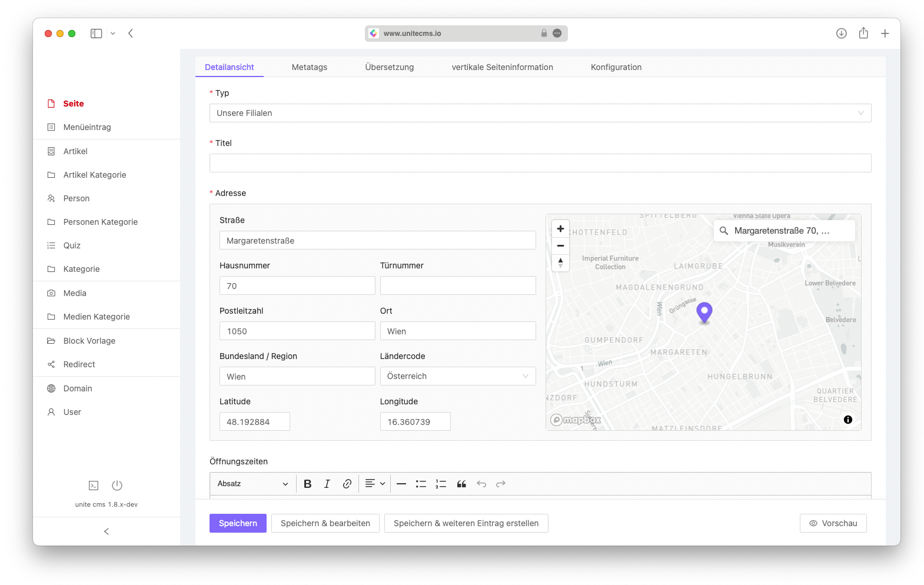Show map attribution info icon
The height and width of the screenshot is (585, 924).
tap(848, 420)
